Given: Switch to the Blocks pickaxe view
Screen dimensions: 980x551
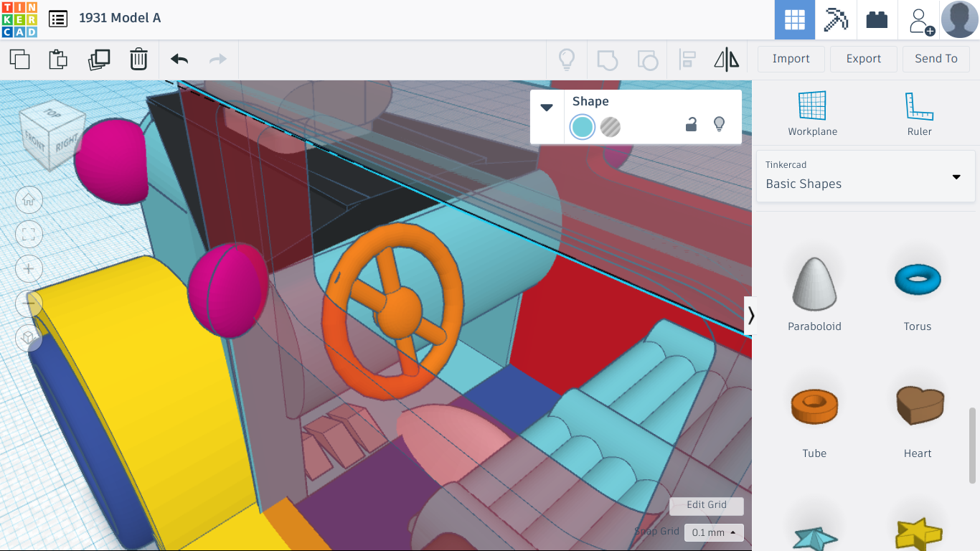Looking at the screenshot, I should [836, 19].
